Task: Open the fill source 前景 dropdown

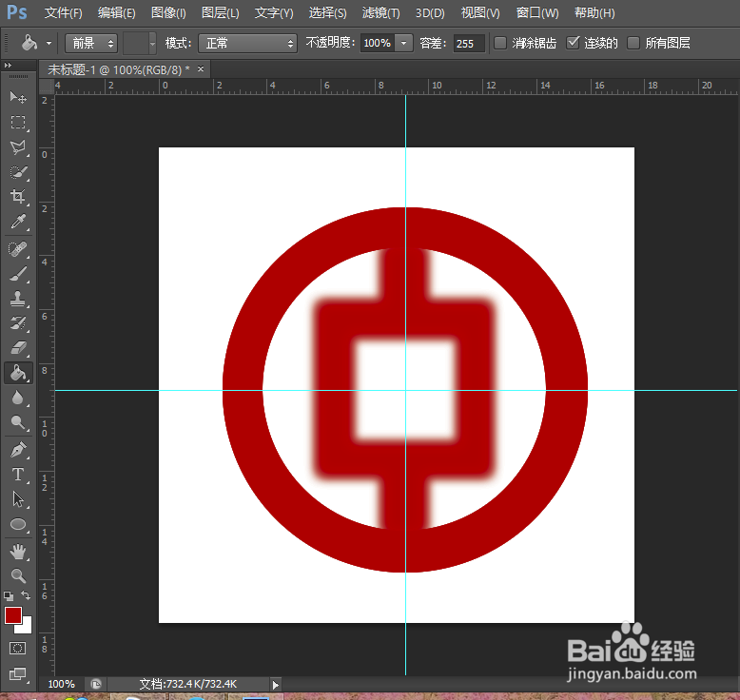Action: (91, 44)
